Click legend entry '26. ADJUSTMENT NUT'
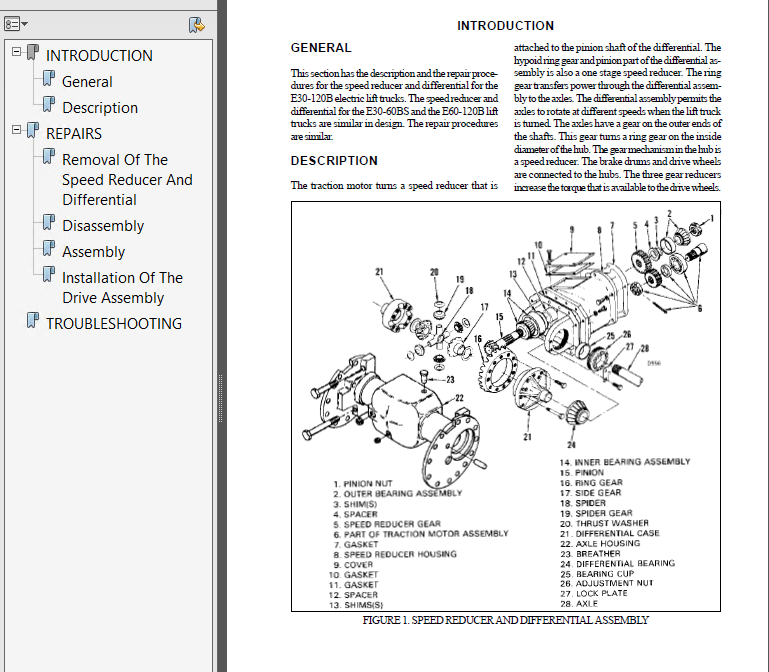The image size is (769, 672). (x=607, y=583)
